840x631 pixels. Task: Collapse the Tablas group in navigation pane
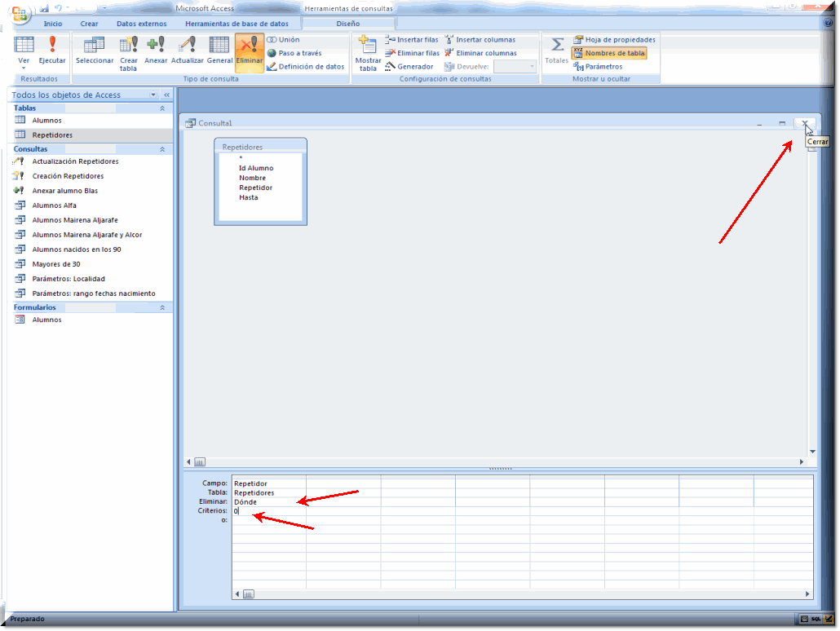tap(161, 108)
